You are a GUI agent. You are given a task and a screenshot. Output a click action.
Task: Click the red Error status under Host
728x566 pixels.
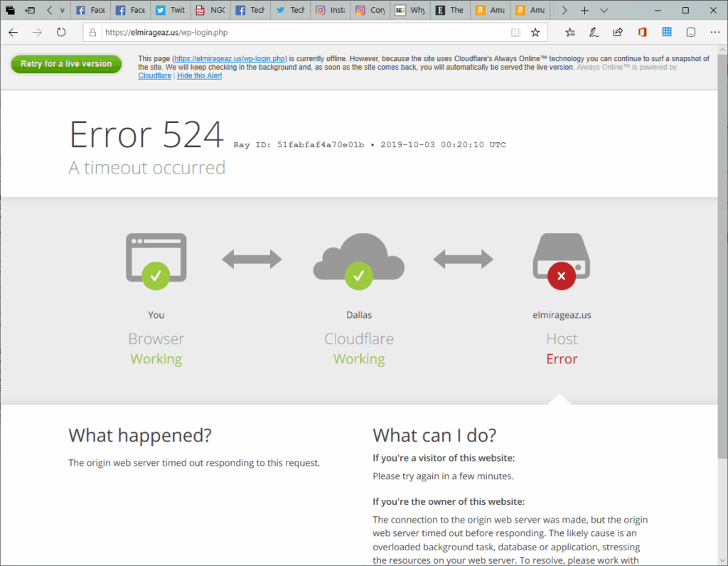point(562,359)
